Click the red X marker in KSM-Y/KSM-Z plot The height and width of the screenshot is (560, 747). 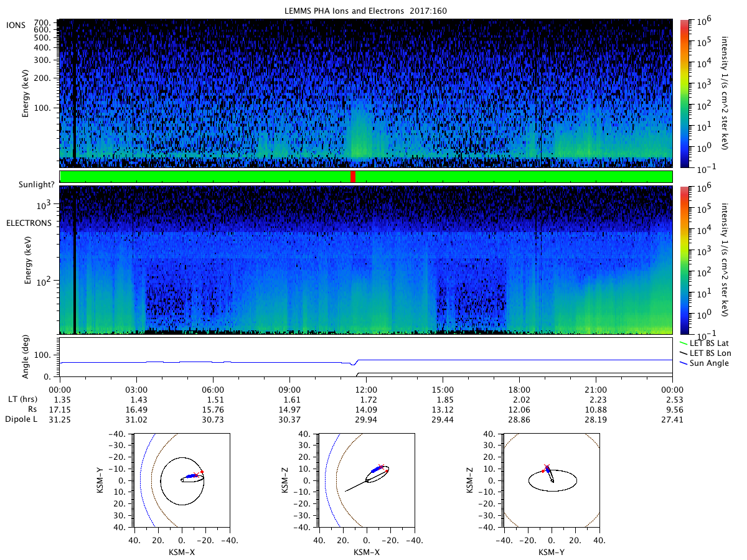pyautogui.click(x=547, y=466)
